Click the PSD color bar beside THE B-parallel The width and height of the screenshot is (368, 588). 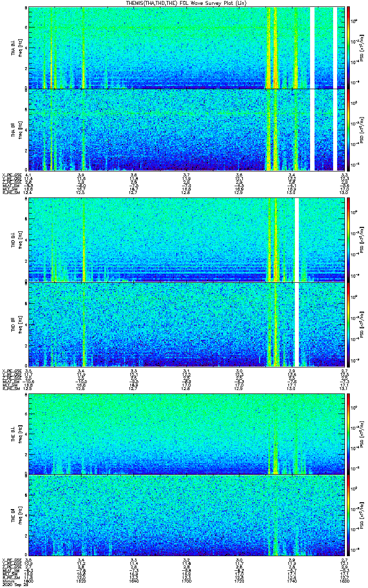tap(348, 516)
